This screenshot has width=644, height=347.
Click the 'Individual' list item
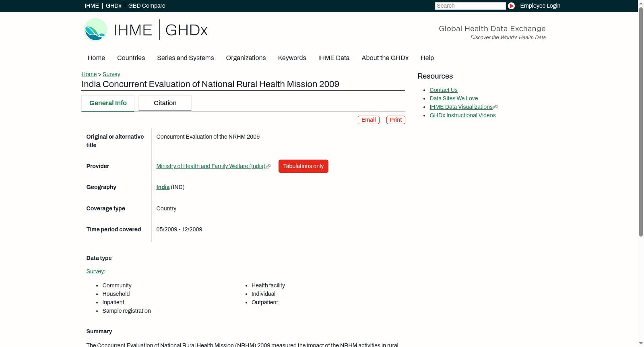[263, 294]
